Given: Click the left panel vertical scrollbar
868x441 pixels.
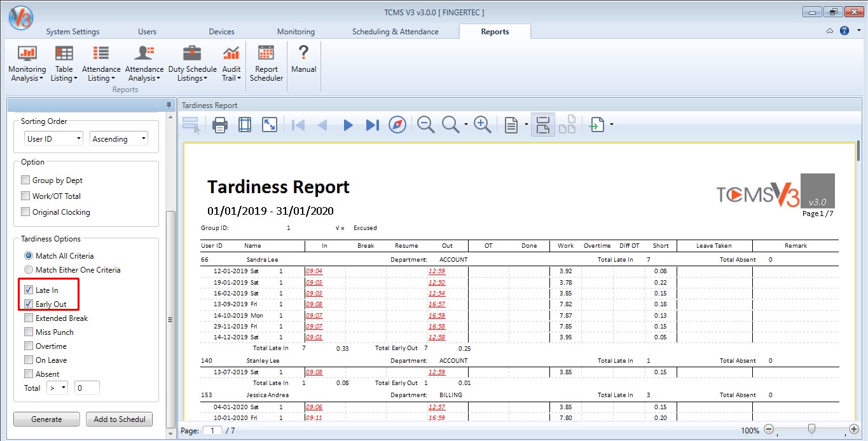Looking at the screenshot, I should coord(170,320).
